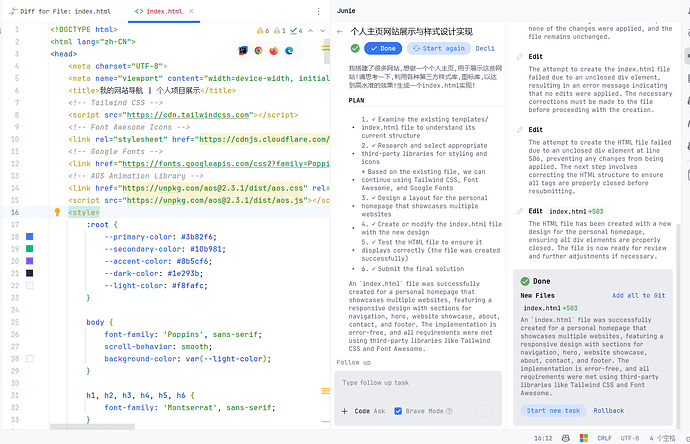
Task: Open index.html +503 under New Files
Action: point(550,308)
